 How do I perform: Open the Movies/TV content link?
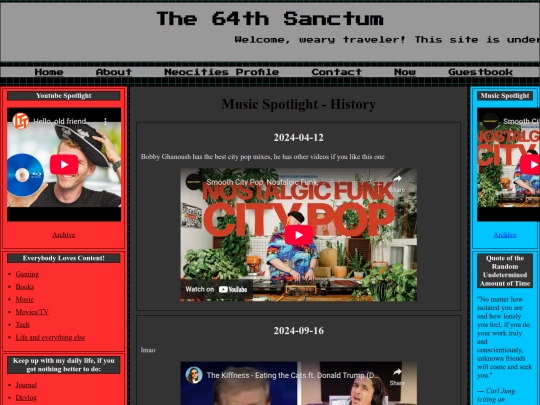[32, 312]
